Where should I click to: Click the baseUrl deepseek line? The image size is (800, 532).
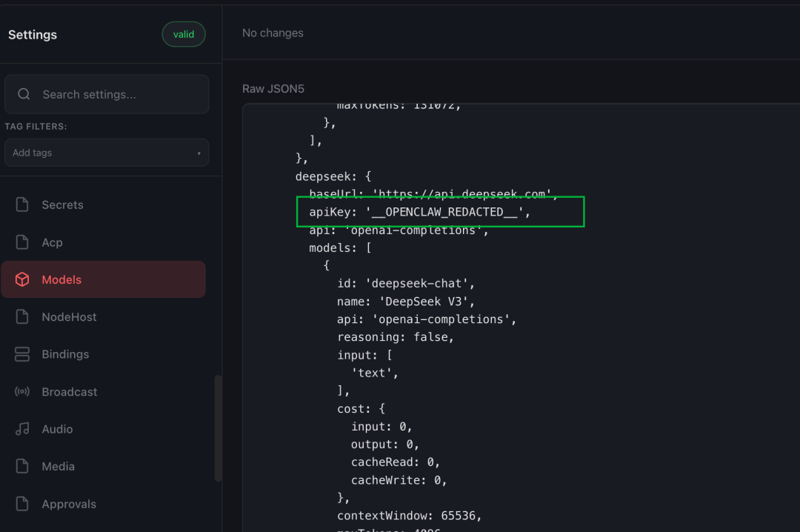pyautogui.click(x=433, y=194)
